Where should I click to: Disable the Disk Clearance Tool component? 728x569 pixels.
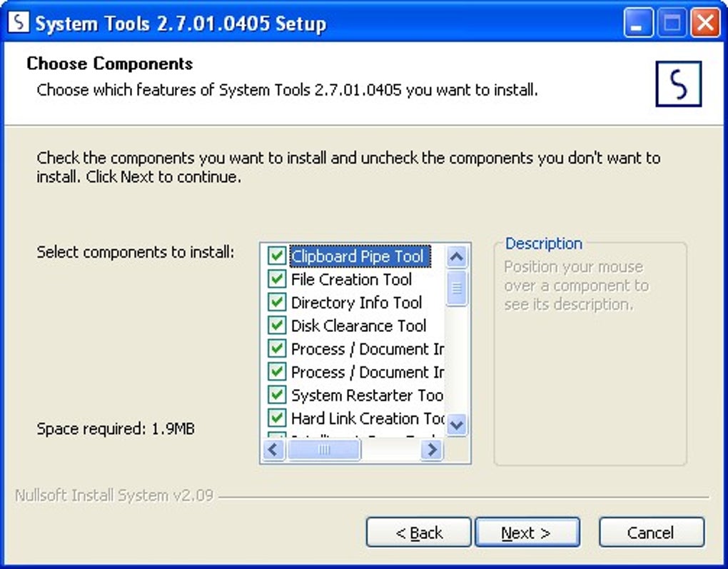[x=276, y=326]
